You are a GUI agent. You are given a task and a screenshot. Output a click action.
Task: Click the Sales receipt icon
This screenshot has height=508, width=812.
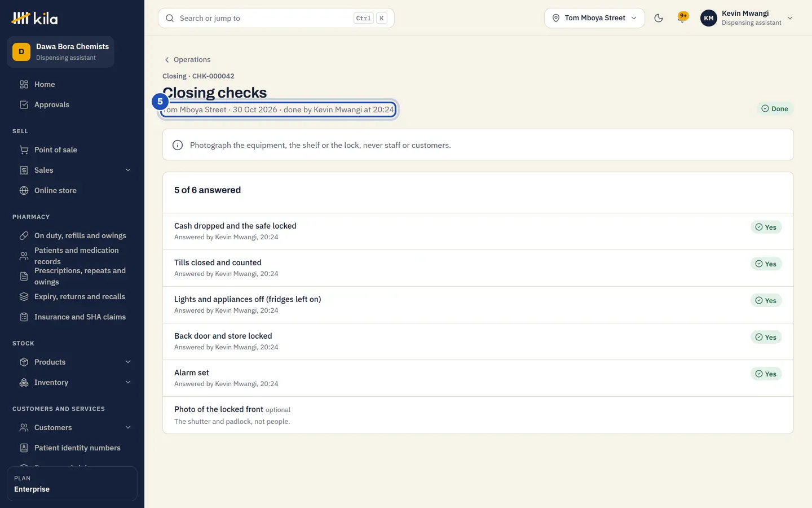[24, 170]
